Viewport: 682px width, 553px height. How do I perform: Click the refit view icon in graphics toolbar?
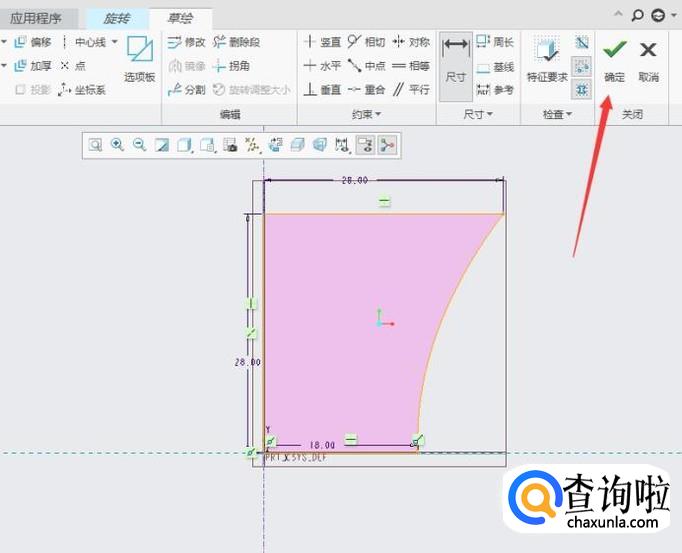(95, 145)
